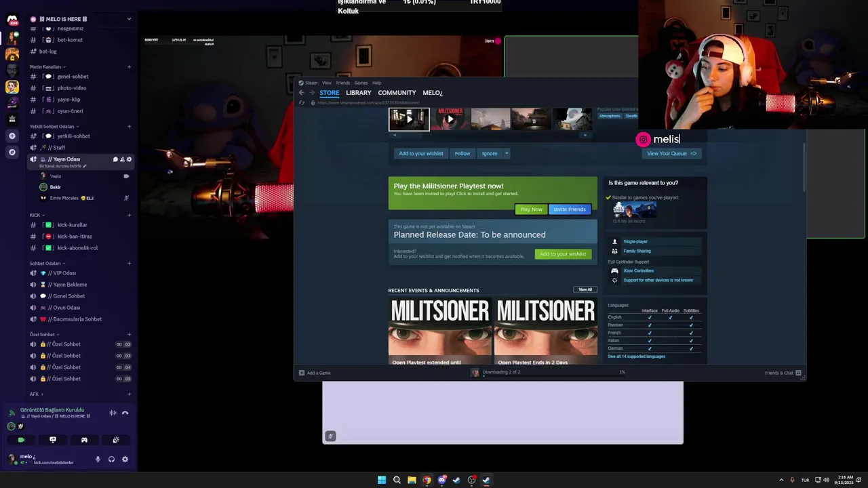Share your screen in Discord
The width and height of the screenshot is (868, 488).
(53, 440)
